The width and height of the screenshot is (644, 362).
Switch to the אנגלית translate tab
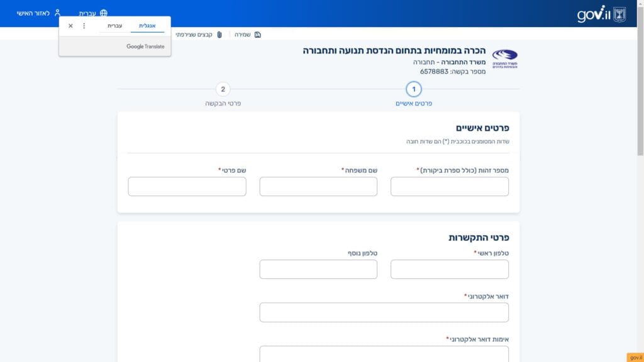(147, 26)
